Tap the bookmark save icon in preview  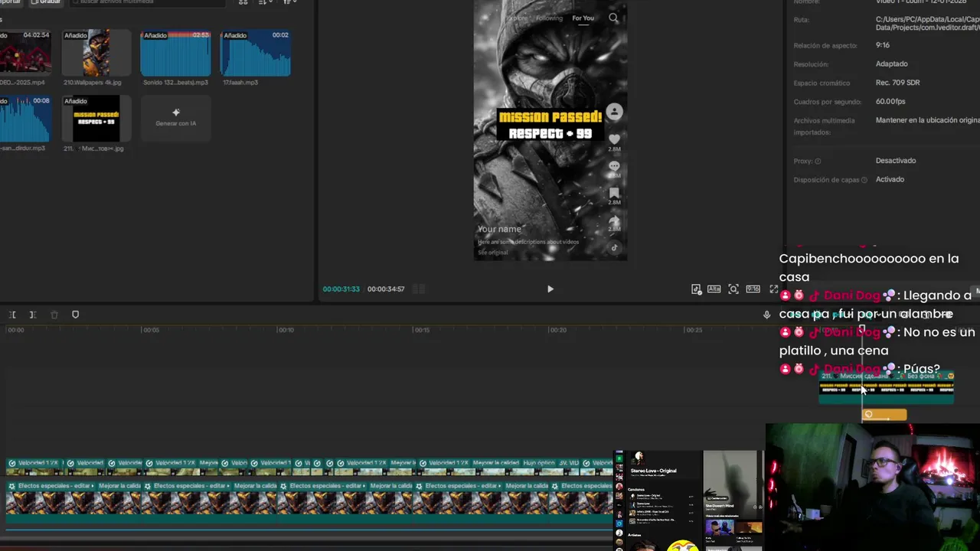tap(614, 193)
